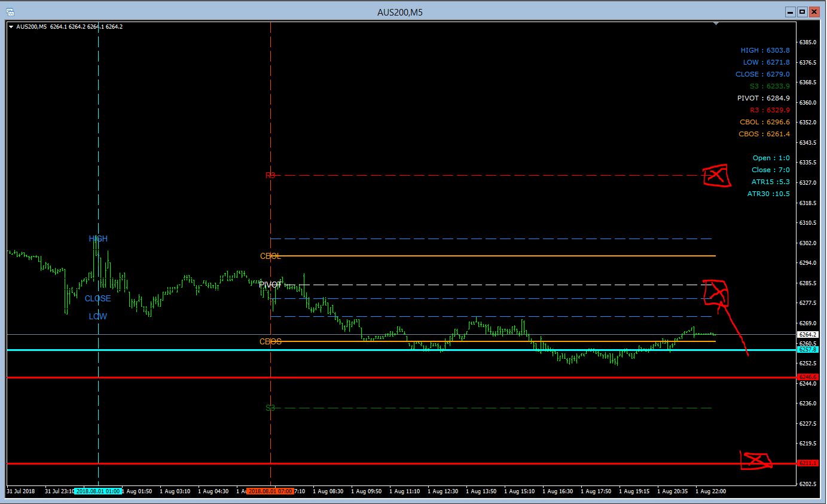Click the green 'S3 : 6233.9' label
The height and width of the screenshot is (504, 827).
pos(770,86)
